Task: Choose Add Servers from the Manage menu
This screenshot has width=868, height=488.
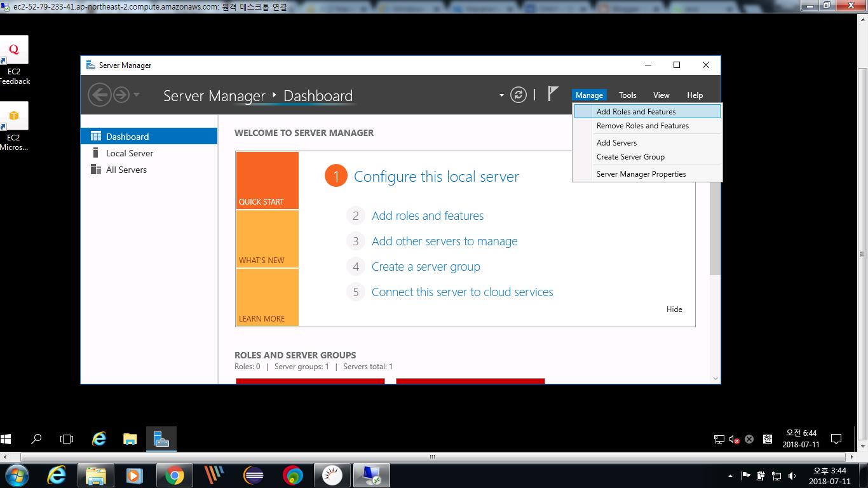Action: pos(648,143)
